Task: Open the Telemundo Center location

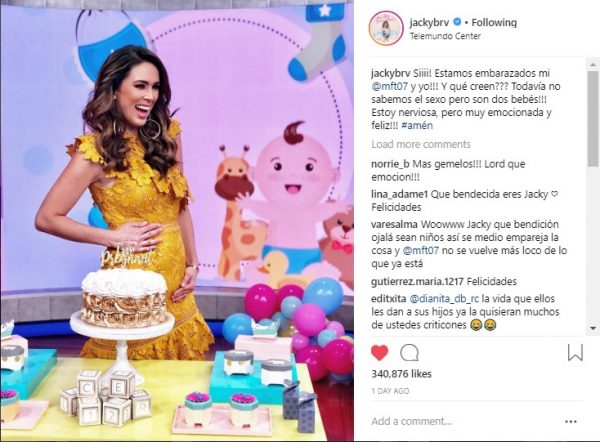Action: click(x=445, y=36)
